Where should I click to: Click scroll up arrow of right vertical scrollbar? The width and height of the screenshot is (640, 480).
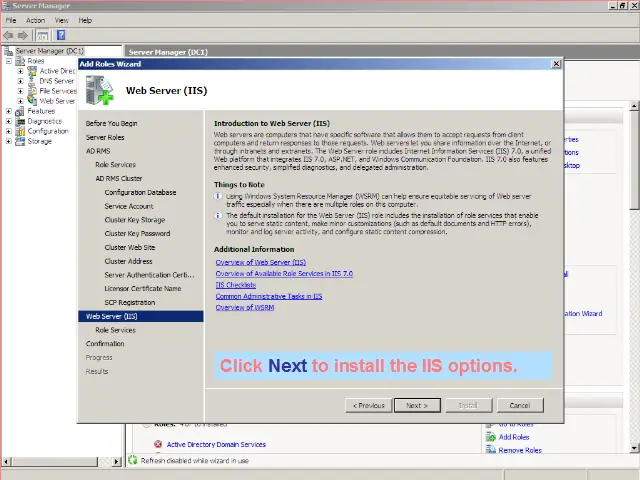[634, 106]
